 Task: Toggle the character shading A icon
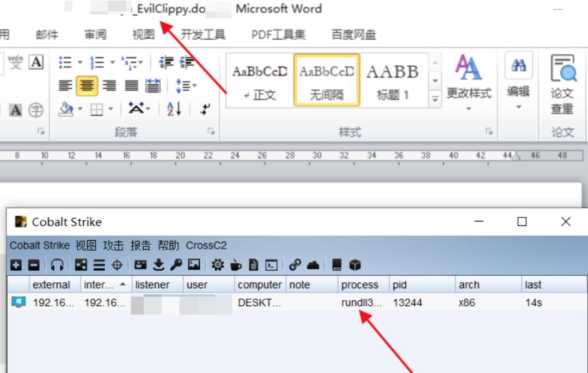15,110
